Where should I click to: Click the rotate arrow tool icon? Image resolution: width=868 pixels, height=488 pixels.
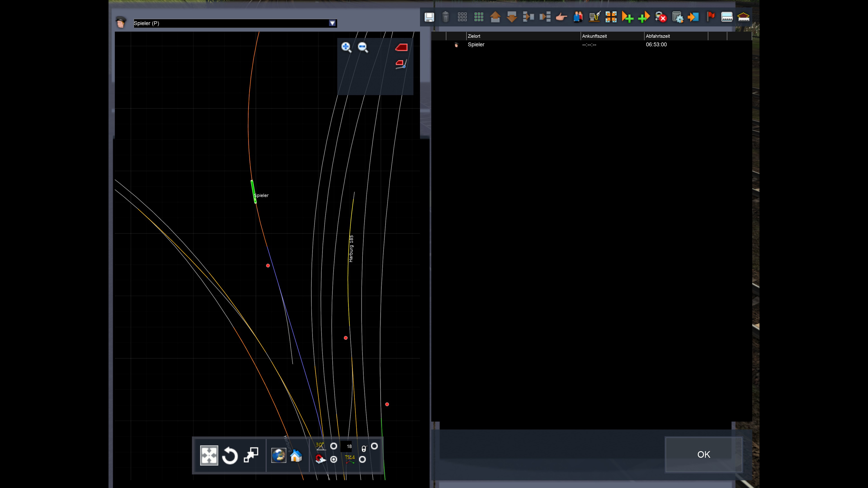[230, 456]
